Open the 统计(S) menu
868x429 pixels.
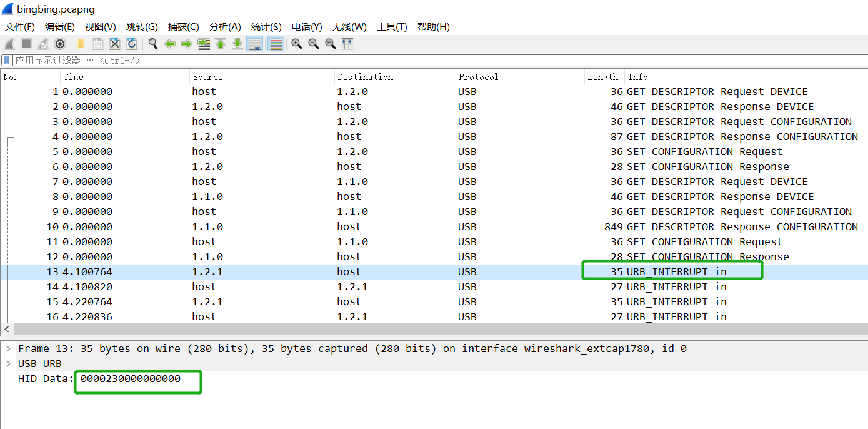click(266, 27)
